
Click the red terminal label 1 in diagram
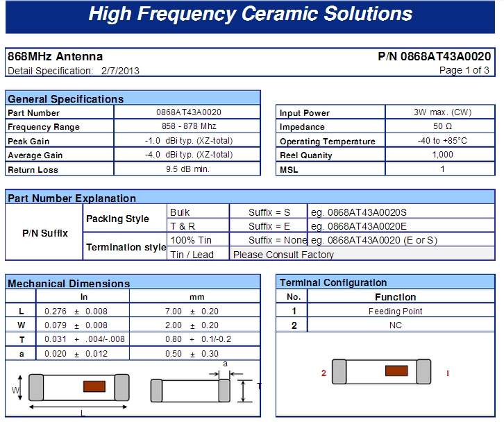tap(448, 373)
